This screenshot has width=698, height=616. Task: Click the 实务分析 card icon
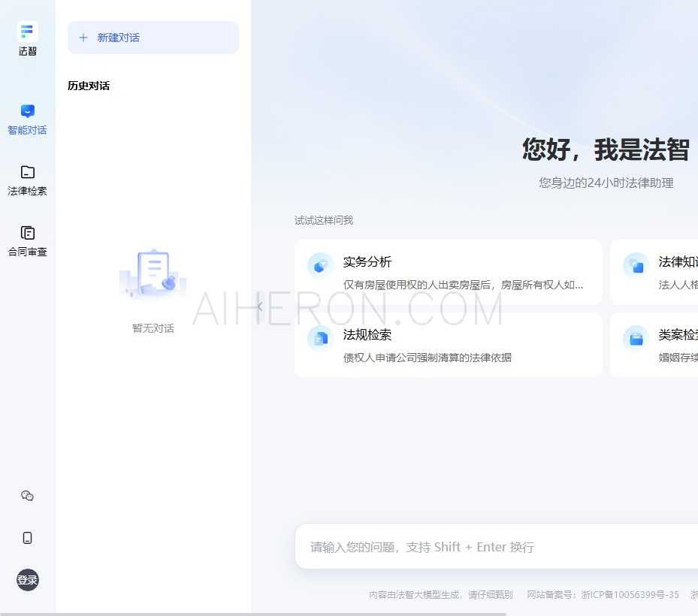321,265
